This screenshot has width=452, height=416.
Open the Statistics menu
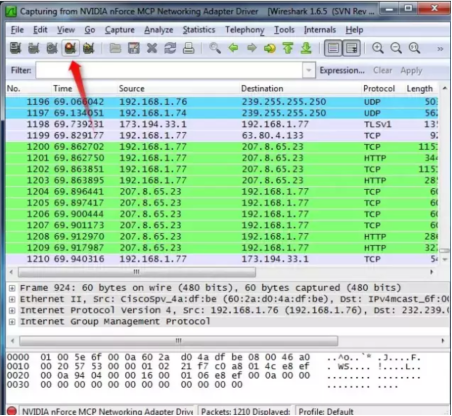(x=199, y=30)
